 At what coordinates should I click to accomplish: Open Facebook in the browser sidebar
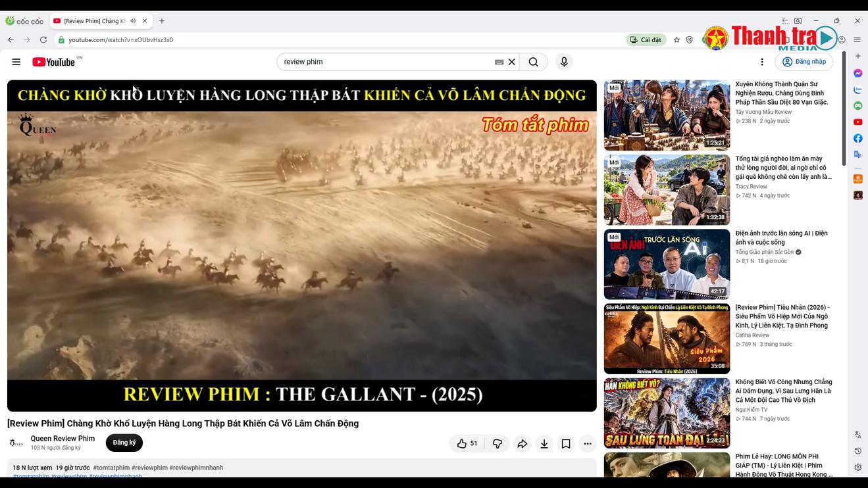[x=858, y=138]
